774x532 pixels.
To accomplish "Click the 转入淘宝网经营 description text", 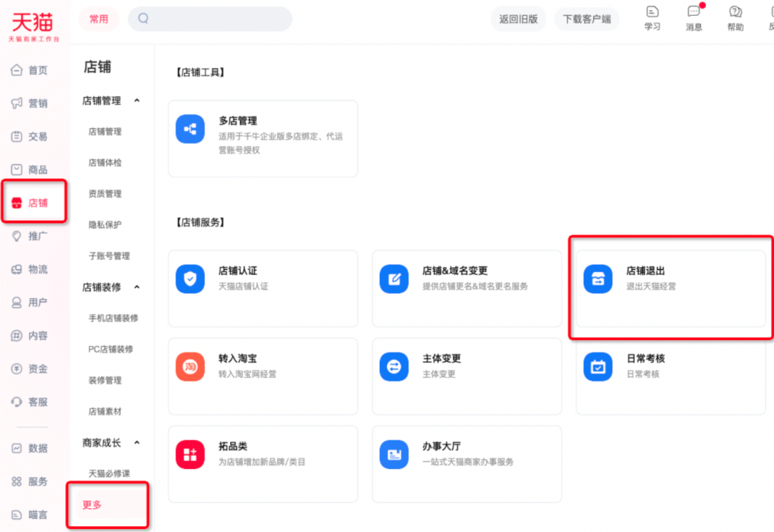I will coord(247,374).
